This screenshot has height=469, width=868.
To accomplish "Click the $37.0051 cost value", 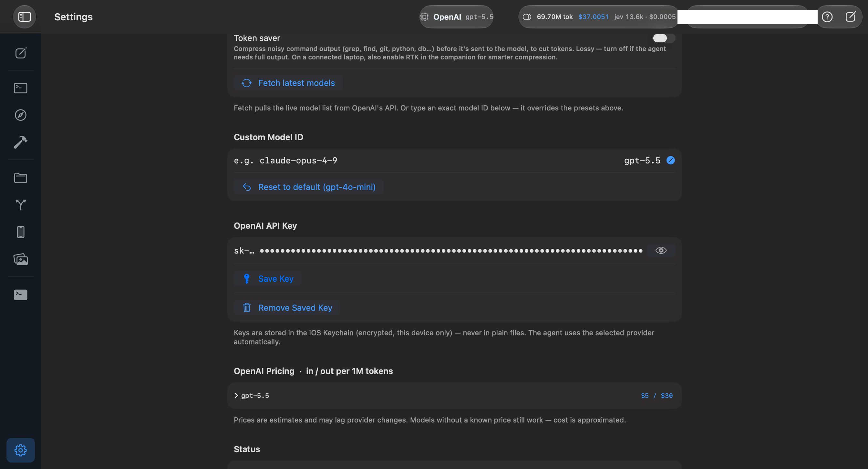I will 594,17.
